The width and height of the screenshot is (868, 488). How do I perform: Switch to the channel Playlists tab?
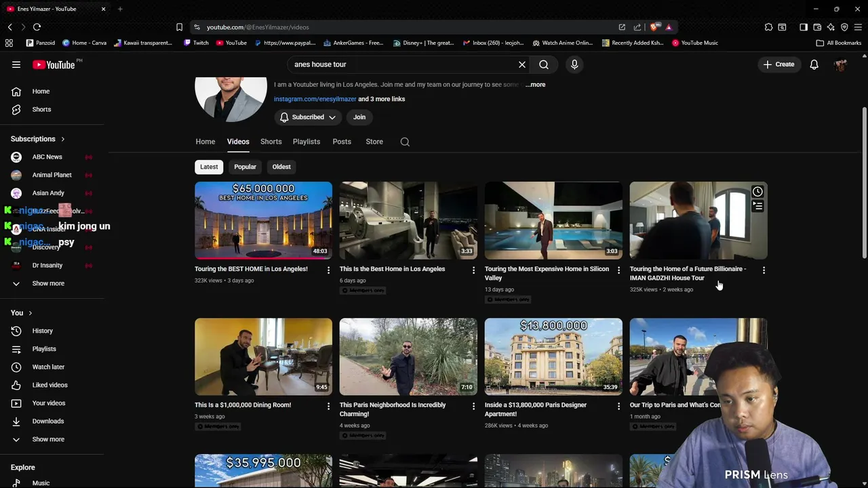(307, 142)
